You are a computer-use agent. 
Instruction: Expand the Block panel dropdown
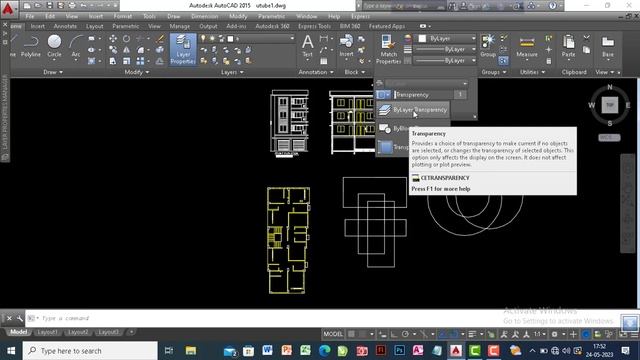coord(355,72)
